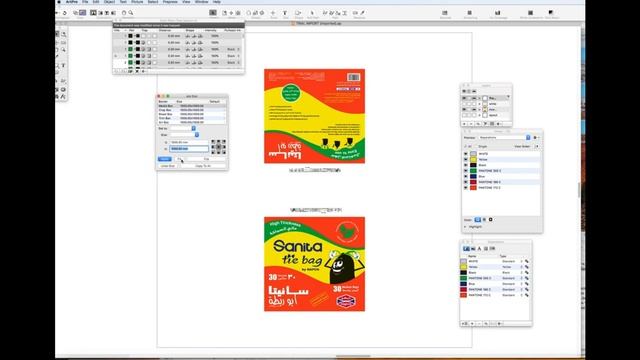Screen dimensions: 640x360
Task: Toggle visibility eye of WHITE separation in Viewer
Action: pyautogui.click(x=466, y=154)
